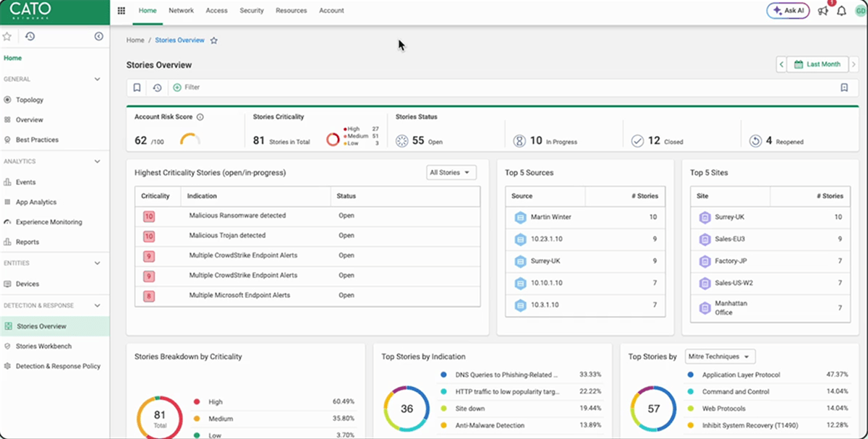Open the Mitre Techniques dropdown
The image size is (868, 439).
click(720, 357)
